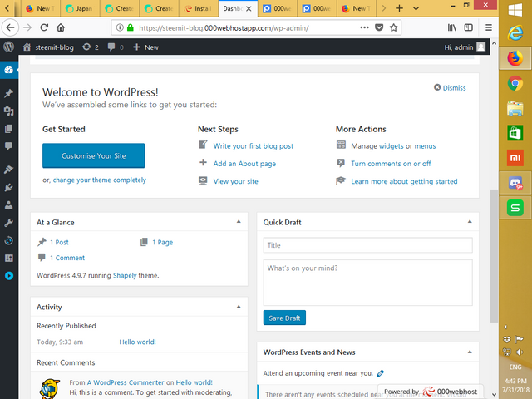Click the Firefox reload button
Viewport: 532px width, 399px height.
pos(44,27)
